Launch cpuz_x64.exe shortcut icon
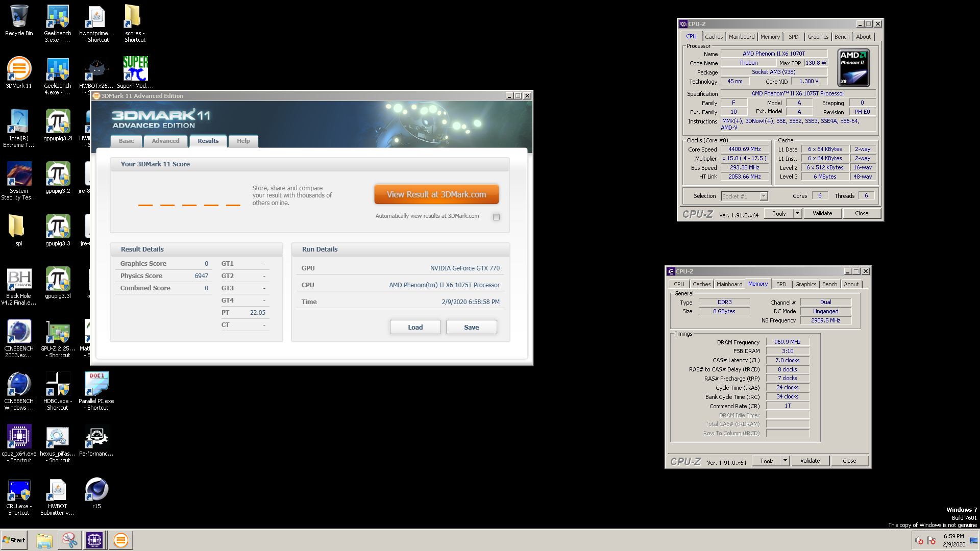Viewport: 980px width, 551px height. point(19,444)
